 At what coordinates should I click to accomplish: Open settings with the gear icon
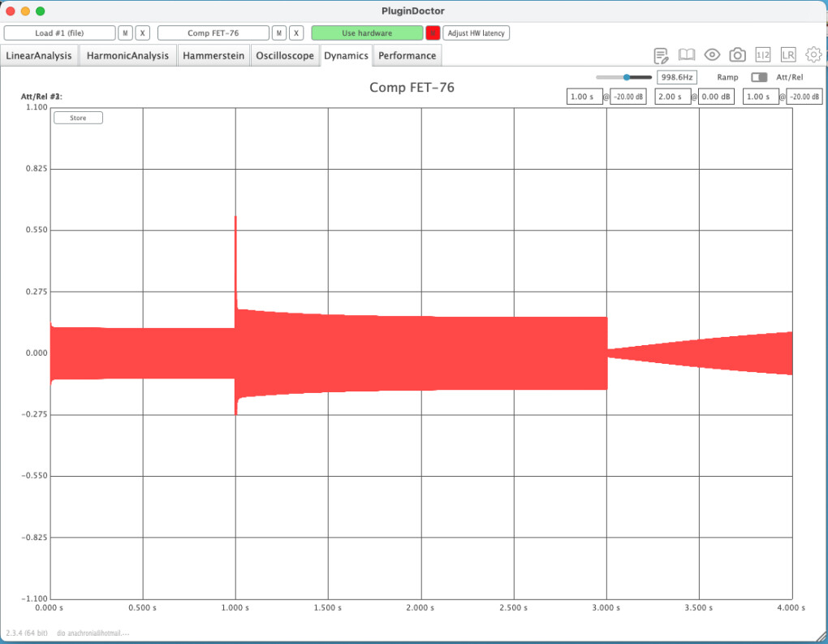click(x=813, y=54)
